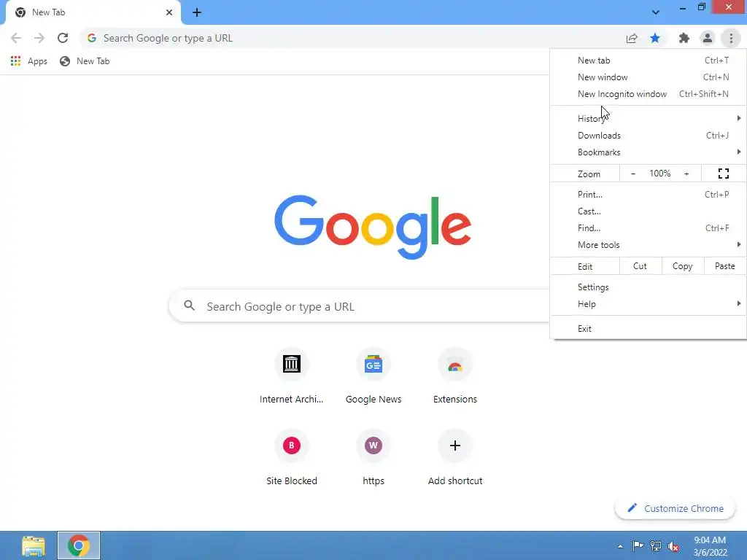
Task: Click the 100% zoom value
Action: 659,174
